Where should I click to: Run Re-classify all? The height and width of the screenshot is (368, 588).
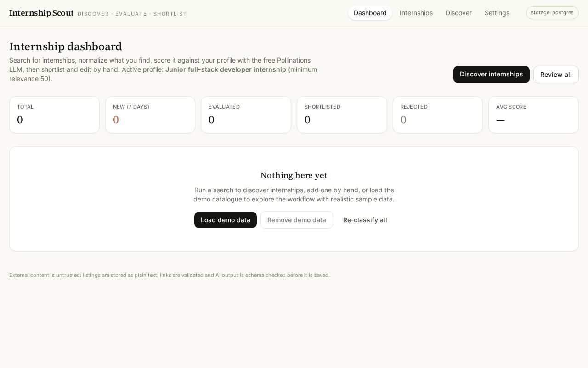365,220
